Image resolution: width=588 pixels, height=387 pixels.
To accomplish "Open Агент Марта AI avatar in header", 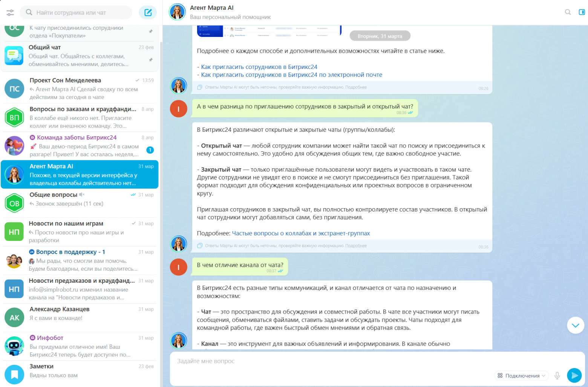I will (x=178, y=12).
